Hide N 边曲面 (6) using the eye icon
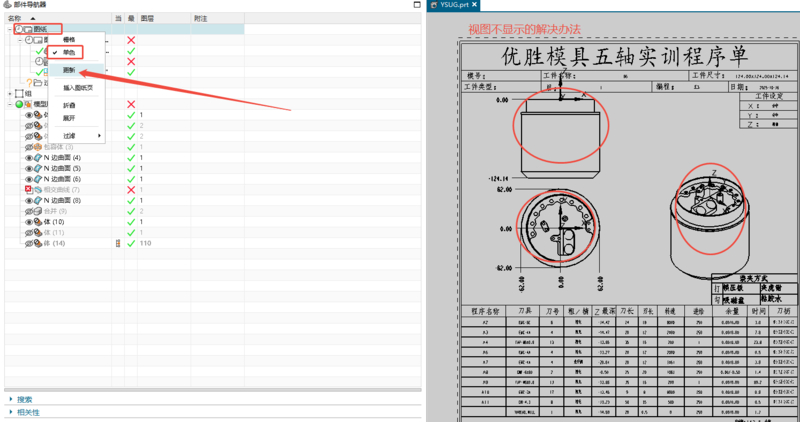Image resolution: width=800 pixels, height=422 pixels. (29, 179)
